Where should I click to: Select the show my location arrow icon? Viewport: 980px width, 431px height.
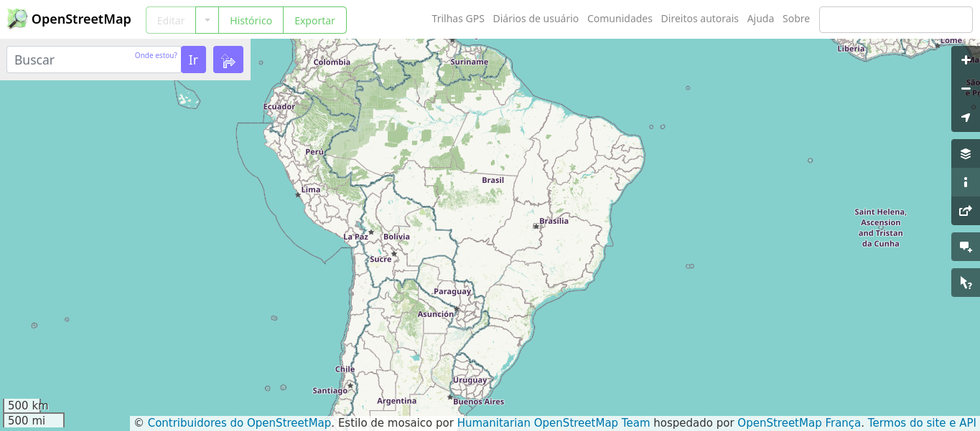pos(966,117)
